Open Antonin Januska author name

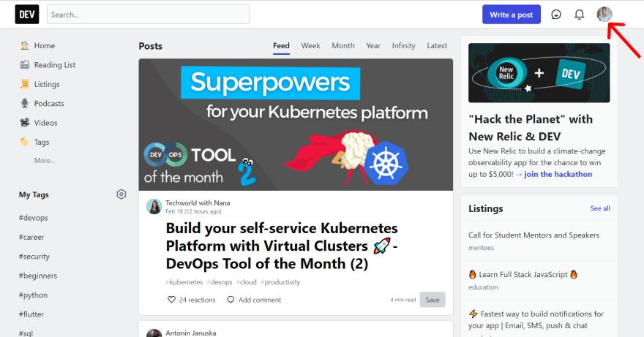190,333
